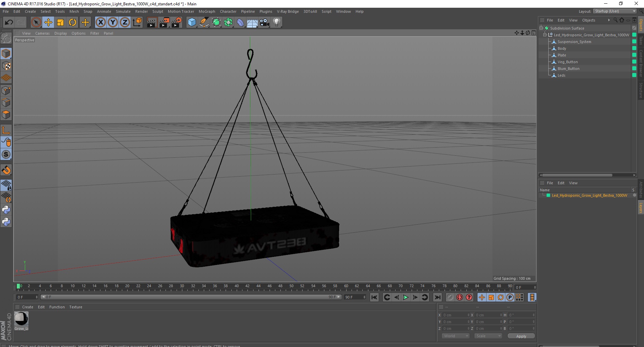
Task: Select Led_Hydroponic layer in Layers manager
Action: pos(589,195)
